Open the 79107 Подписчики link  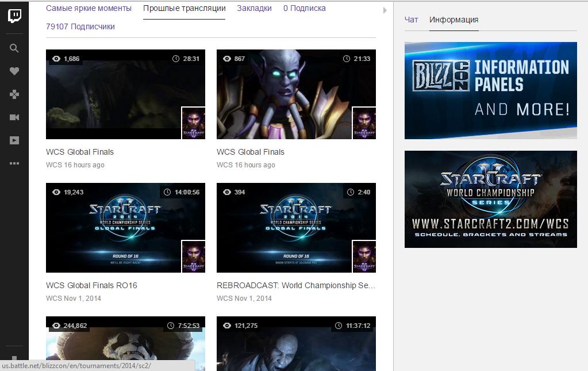(80, 26)
